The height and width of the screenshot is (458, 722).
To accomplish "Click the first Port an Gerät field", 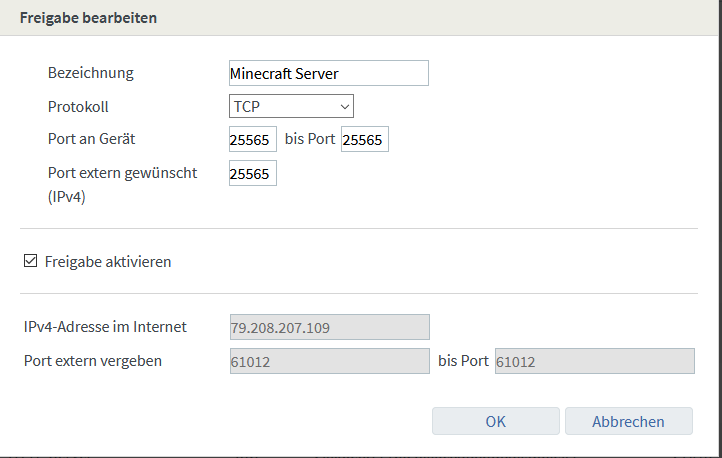I will pyautogui.click(x=252, y=140).
